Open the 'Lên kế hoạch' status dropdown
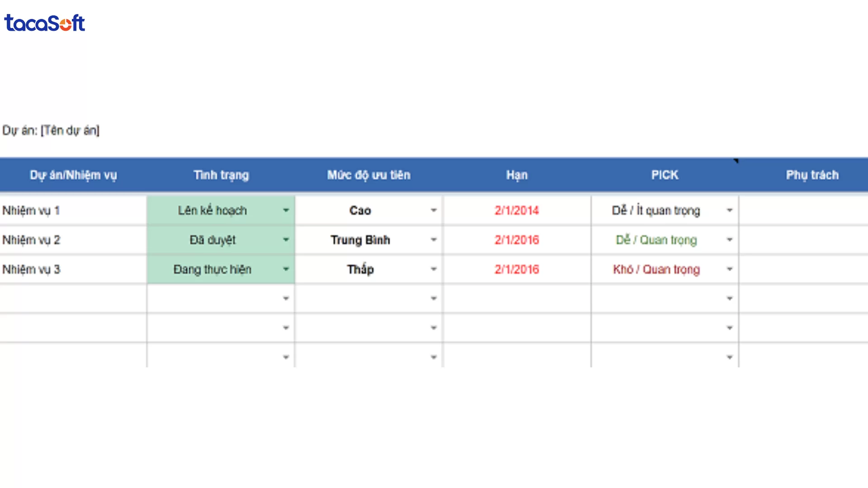The image size is (868, 488). click(286, 210)
